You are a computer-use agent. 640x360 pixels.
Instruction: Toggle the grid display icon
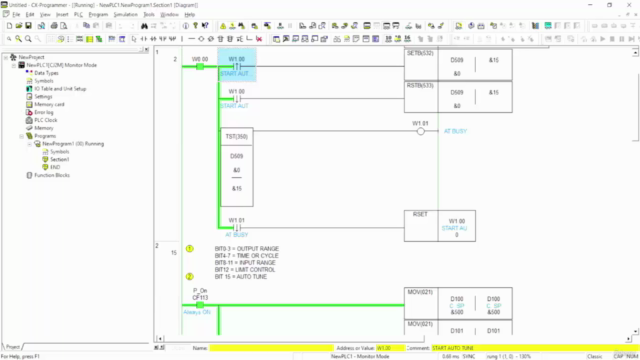(51, 39)
